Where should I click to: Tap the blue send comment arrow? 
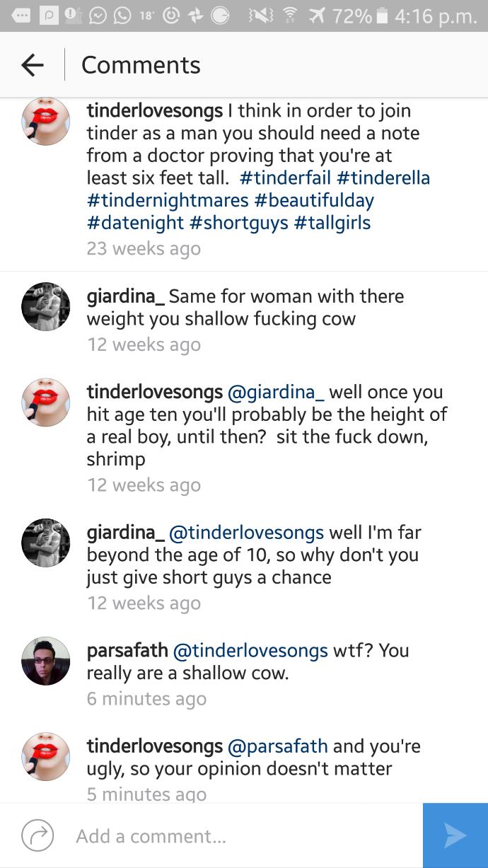pos(455,835)
